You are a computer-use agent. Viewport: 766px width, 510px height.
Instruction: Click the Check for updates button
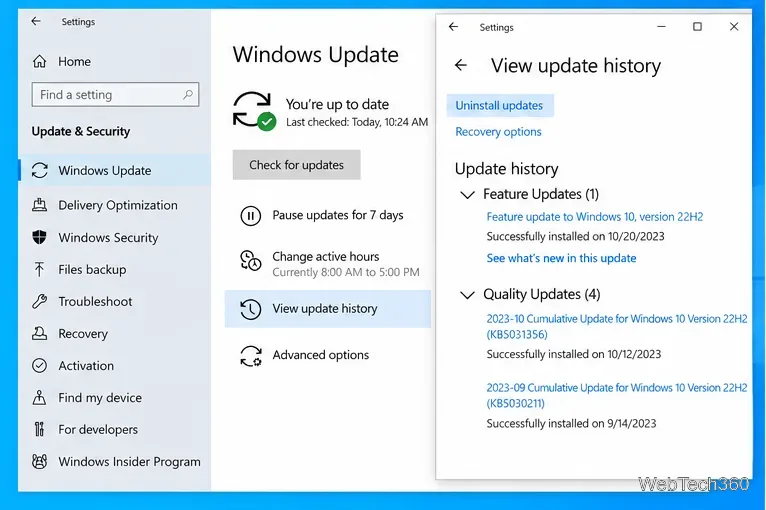pyautogui.click(x=297, y=165)
